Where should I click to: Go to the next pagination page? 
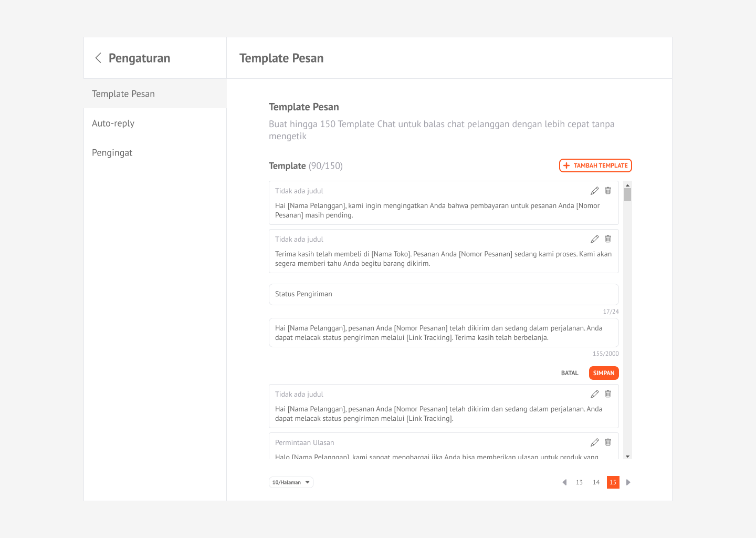pyautogui.click(x=628, y=482)
